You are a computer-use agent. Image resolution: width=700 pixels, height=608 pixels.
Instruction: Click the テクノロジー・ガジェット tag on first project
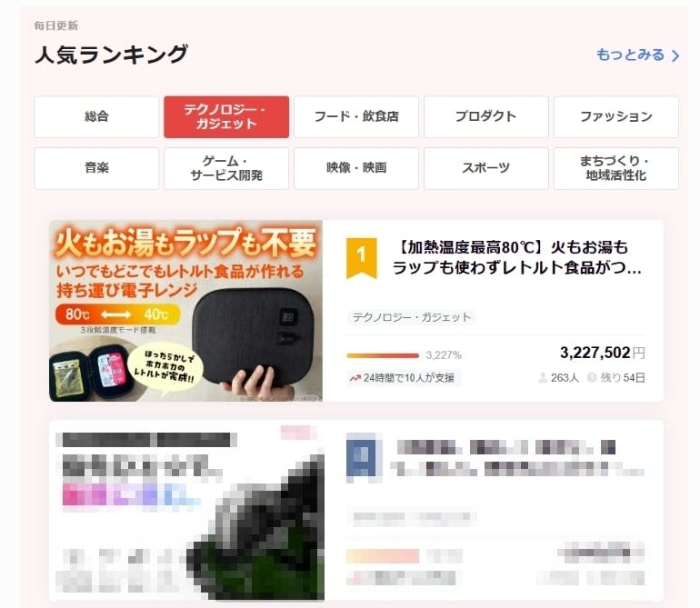pyautogui.click(x=412, y=317)
